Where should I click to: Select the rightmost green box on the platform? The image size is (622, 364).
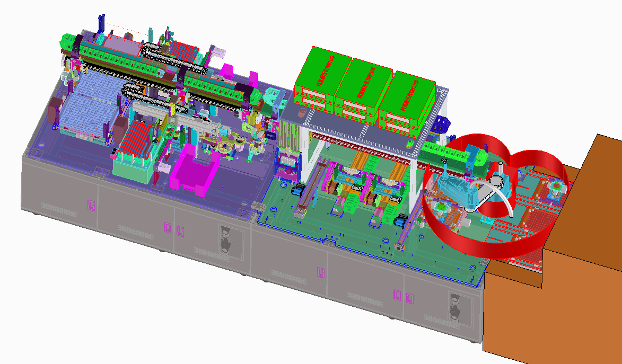tap(406, 105)
